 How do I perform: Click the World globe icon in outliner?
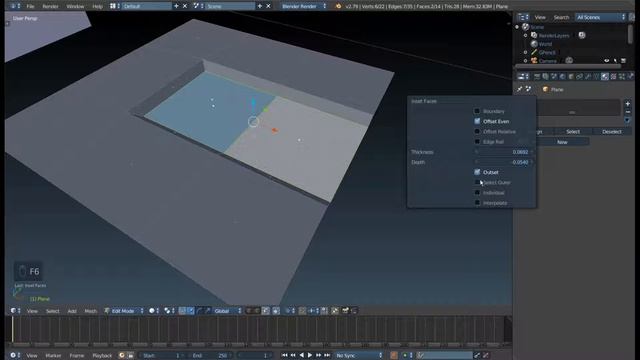(534, 44)
